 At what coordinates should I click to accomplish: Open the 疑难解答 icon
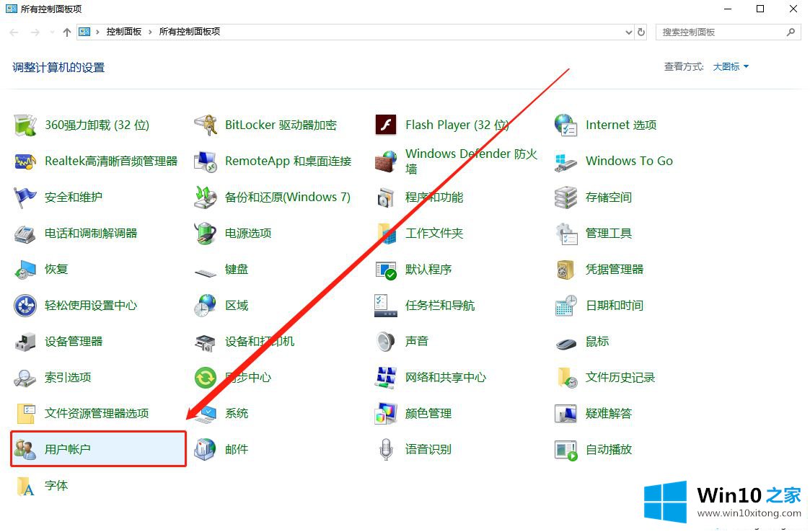pos(565,414)
